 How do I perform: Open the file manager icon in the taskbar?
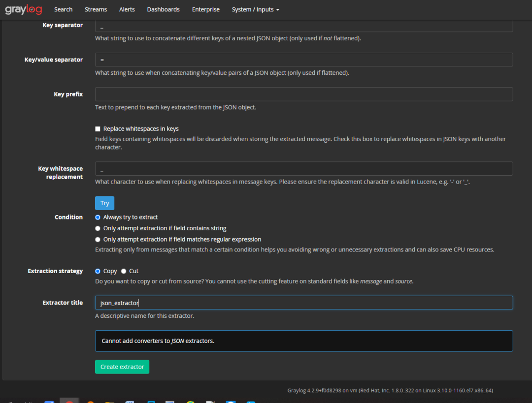tap(110, 401)
